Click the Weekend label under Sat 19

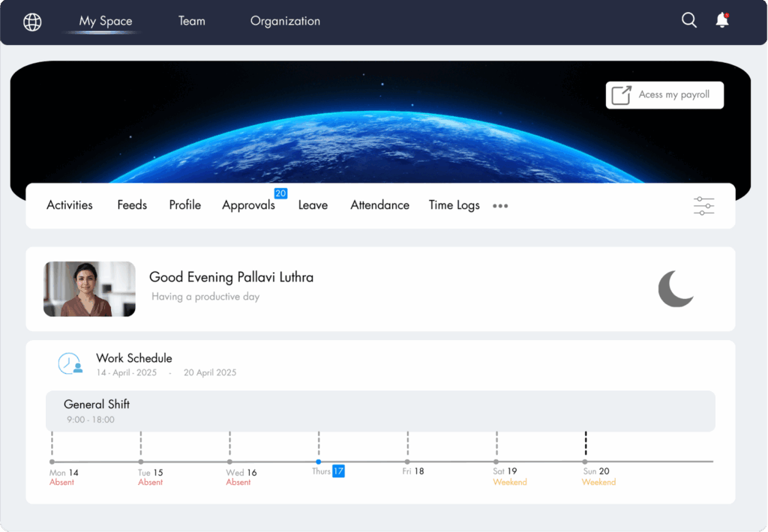click(x=510, y=482)
